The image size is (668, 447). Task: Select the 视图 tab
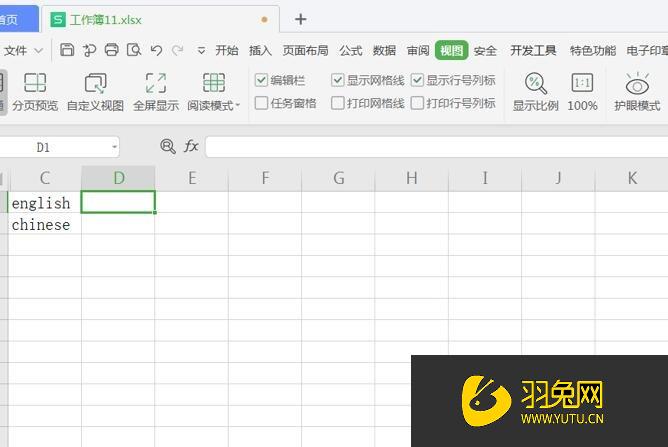[x=452, y=51]
